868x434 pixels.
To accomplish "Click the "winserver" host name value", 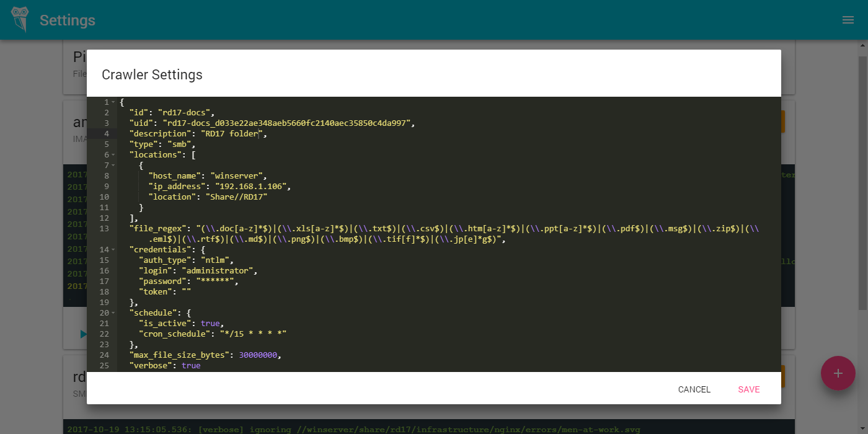I will coord(236,176).
